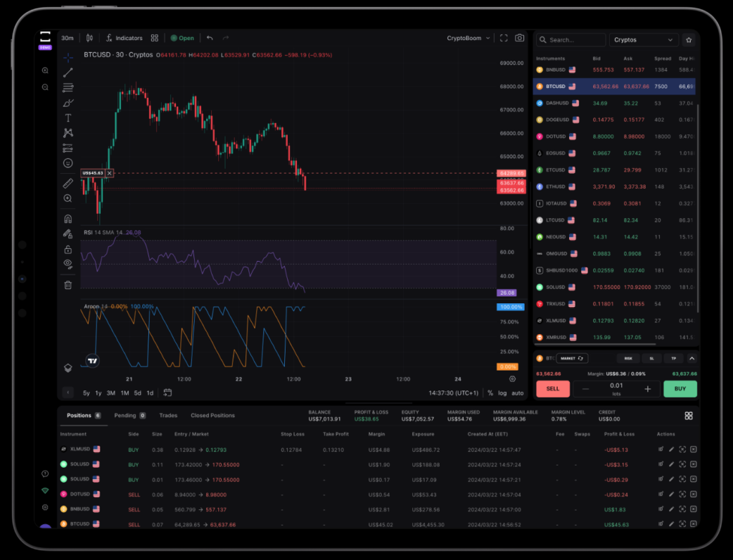Open the emoji sticker tool
This screenshot has height=560, width=733.
(67, 162)
